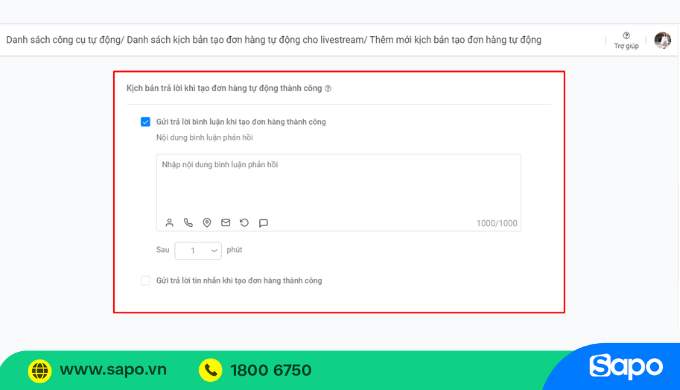
Task: Click the Gửi trả lời bình luận label text
Action: click(241, 122)
